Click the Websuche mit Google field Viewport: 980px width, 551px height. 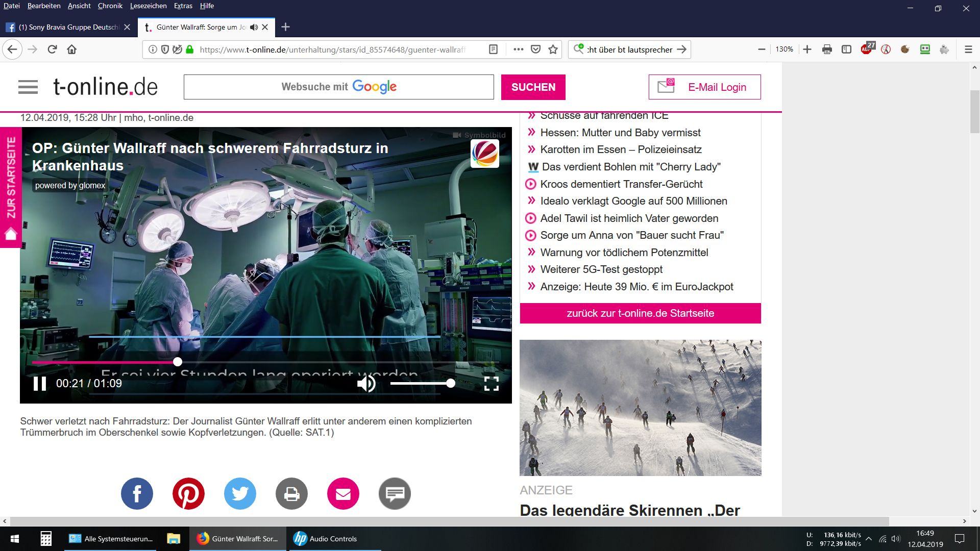(339, 87)
